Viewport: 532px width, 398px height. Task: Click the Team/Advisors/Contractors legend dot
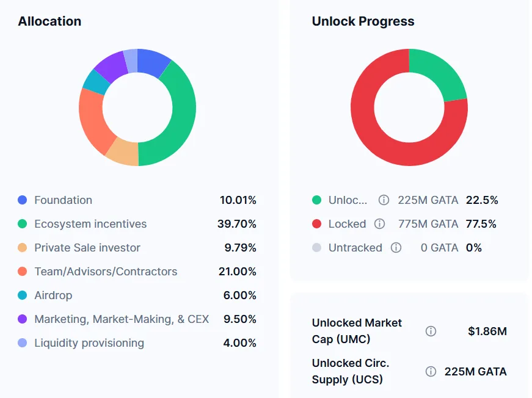point(23,272)
